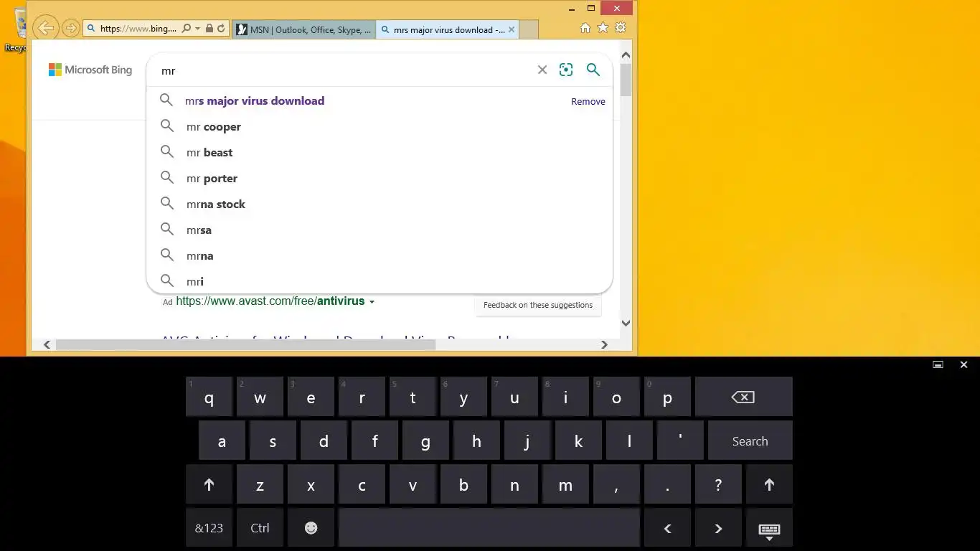Open the browser Home icon
This screenshot has width=980, height=551.
coord(585,28)
